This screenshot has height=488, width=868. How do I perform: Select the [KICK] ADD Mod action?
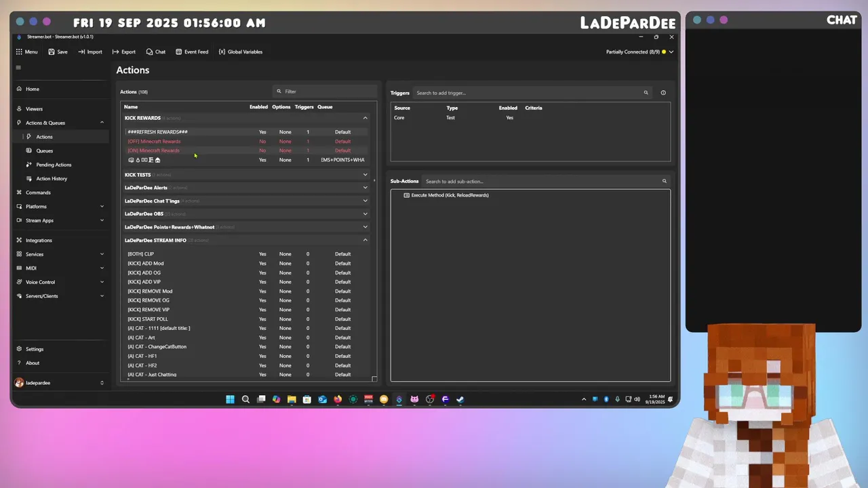247,263
